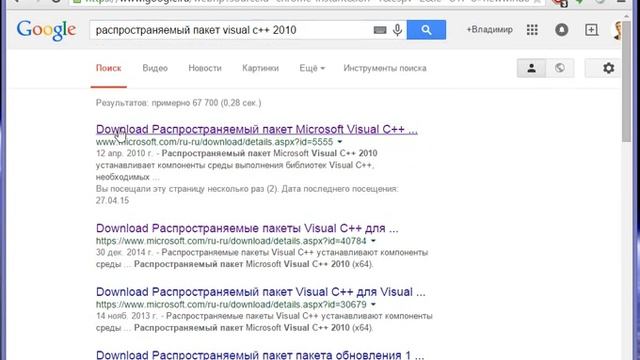The width and height of the screenshot is (640, 360).
Task: Switch to the Новости tab
Action: tap(205, 68)
